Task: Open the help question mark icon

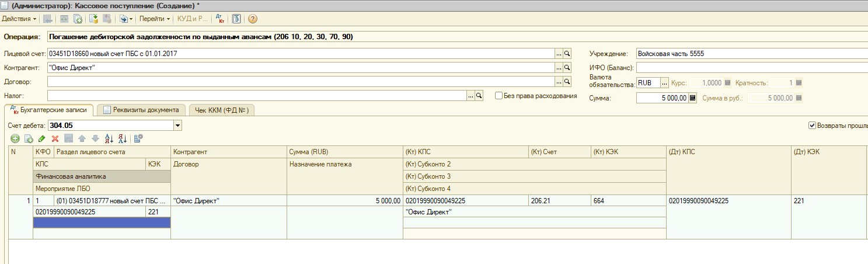Action: coord(252,19)
